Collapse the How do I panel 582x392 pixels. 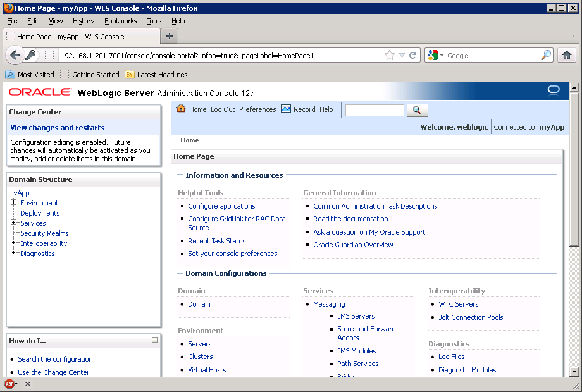pyautogui.click(x=154, y=341)
